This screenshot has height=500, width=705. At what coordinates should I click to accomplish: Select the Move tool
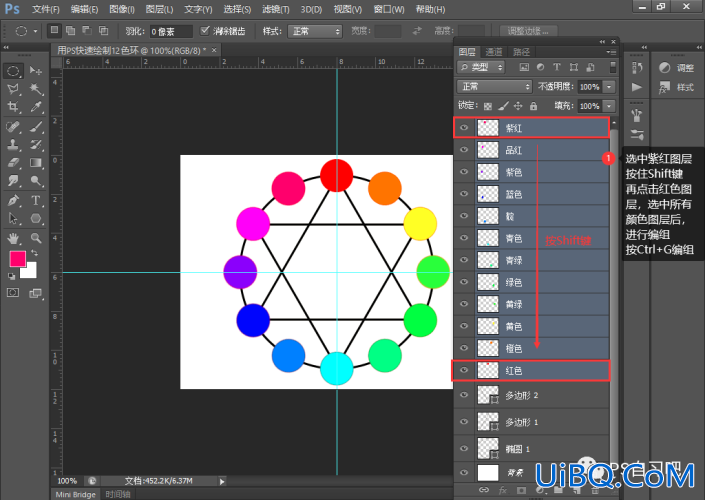36,71
